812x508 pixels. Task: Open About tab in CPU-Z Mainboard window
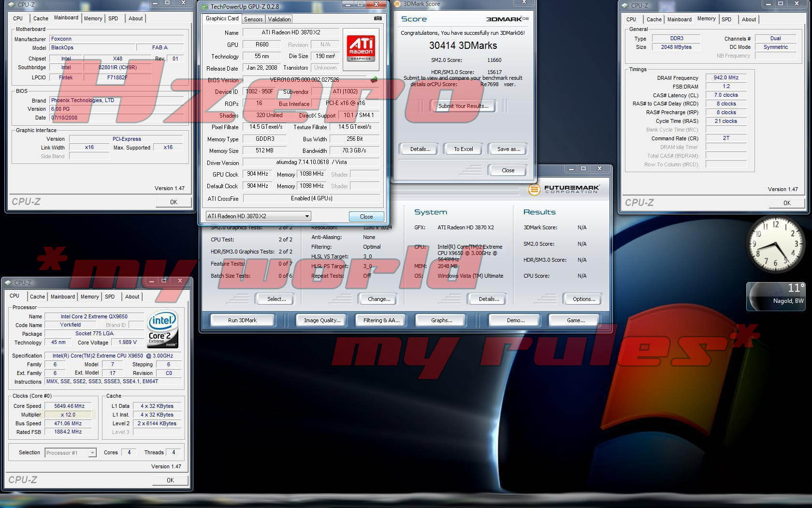coord(135,18)
